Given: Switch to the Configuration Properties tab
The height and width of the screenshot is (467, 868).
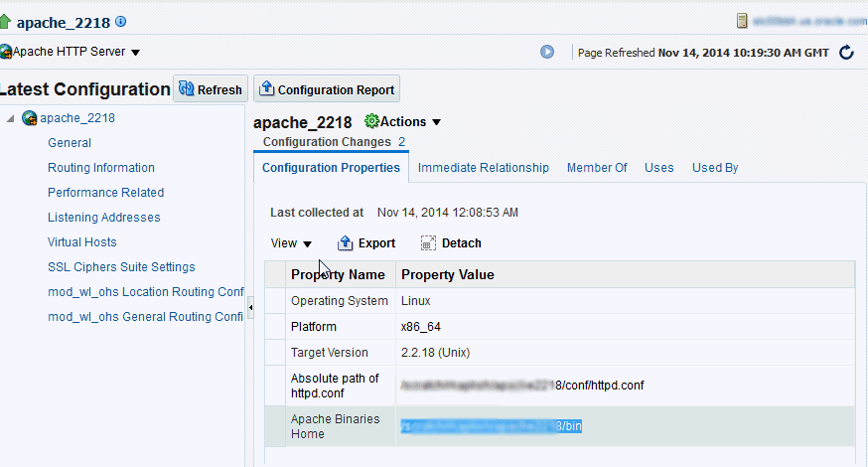Looking at the screenshot, I should [331, 168].
